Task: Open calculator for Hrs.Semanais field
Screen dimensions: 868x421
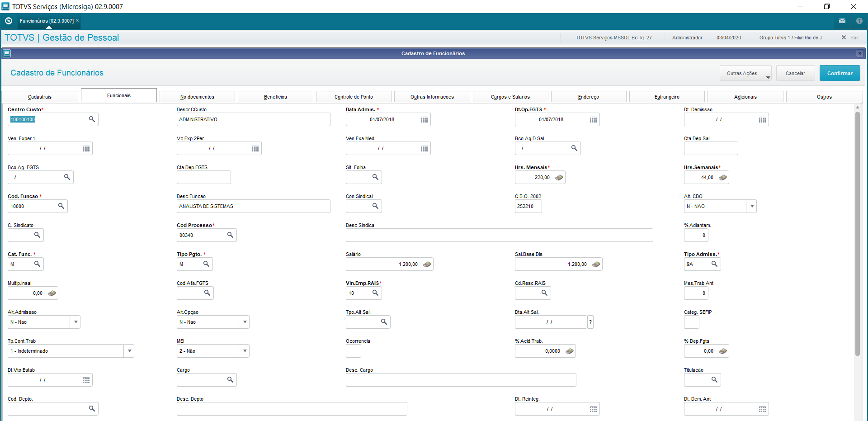Action: pos(723,177)
